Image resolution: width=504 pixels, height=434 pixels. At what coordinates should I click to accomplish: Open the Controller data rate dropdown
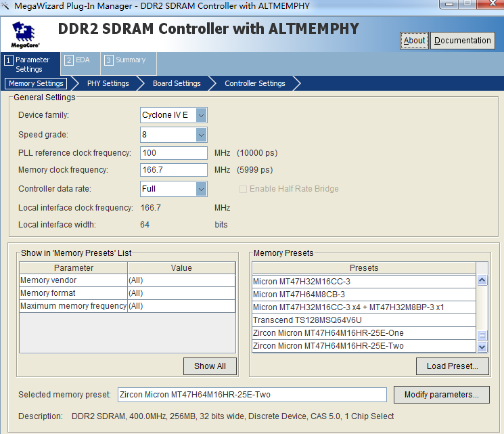coord(202,189)
